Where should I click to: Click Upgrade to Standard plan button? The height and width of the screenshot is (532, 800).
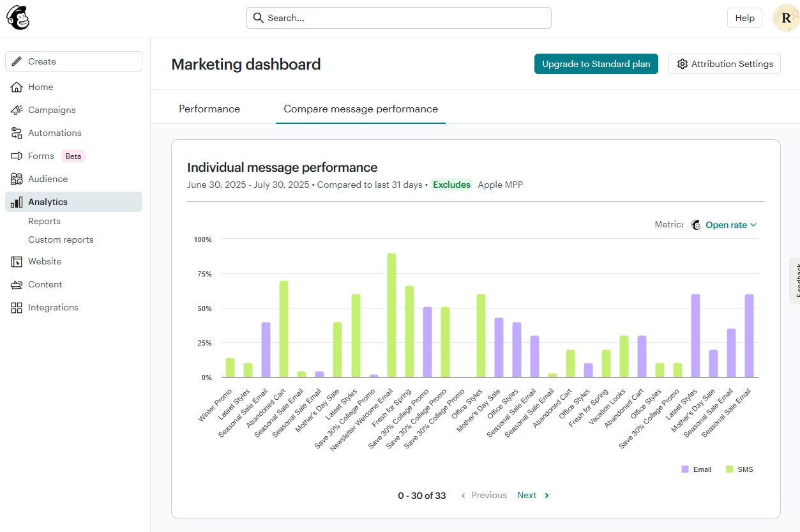coord(596,64)
